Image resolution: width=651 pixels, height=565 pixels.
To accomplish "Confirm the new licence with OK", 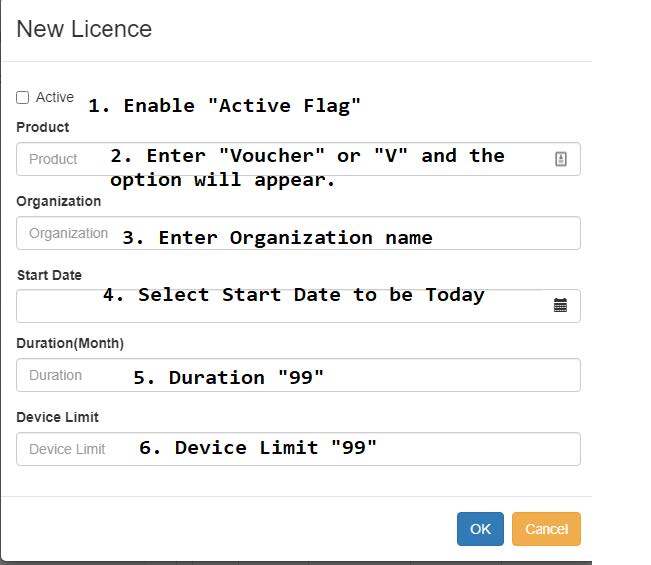I will tap(480, 529).
